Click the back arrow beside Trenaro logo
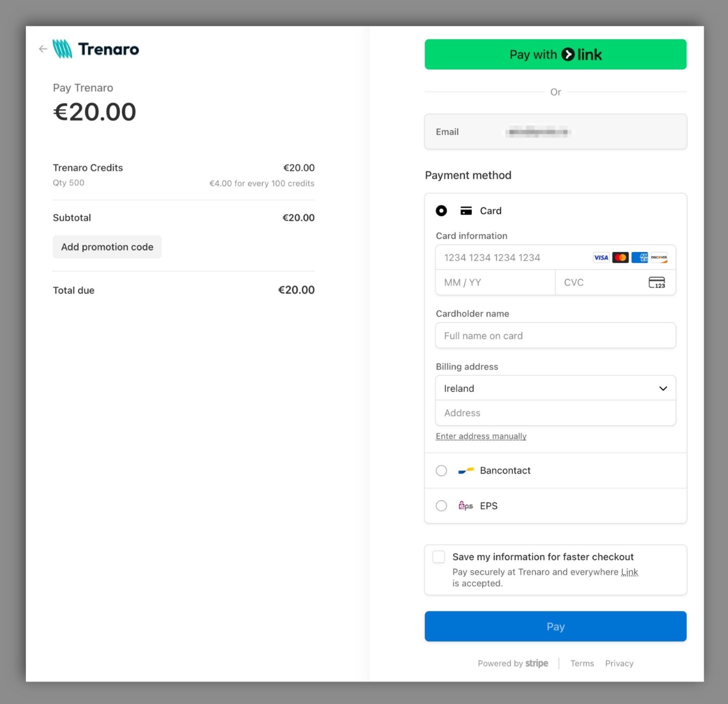The width and height of the screenshot is (728, 704). point(43,49)
